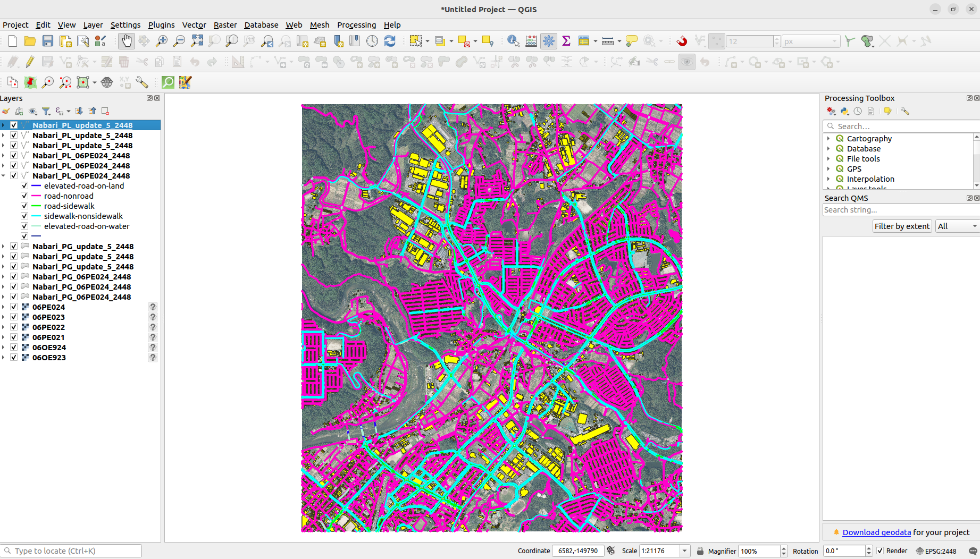
Task: Click the Filter Legend funnel icon
Action: point(46,111)
